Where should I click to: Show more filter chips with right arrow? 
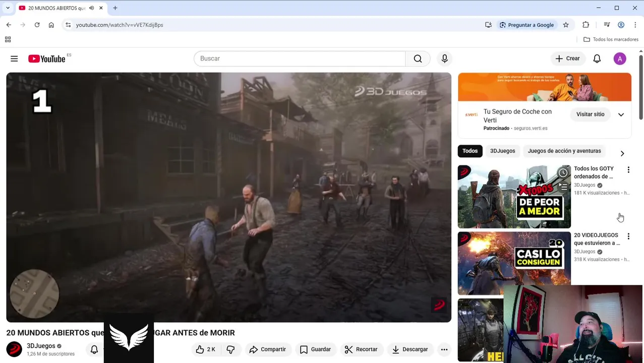click(622, 153)
